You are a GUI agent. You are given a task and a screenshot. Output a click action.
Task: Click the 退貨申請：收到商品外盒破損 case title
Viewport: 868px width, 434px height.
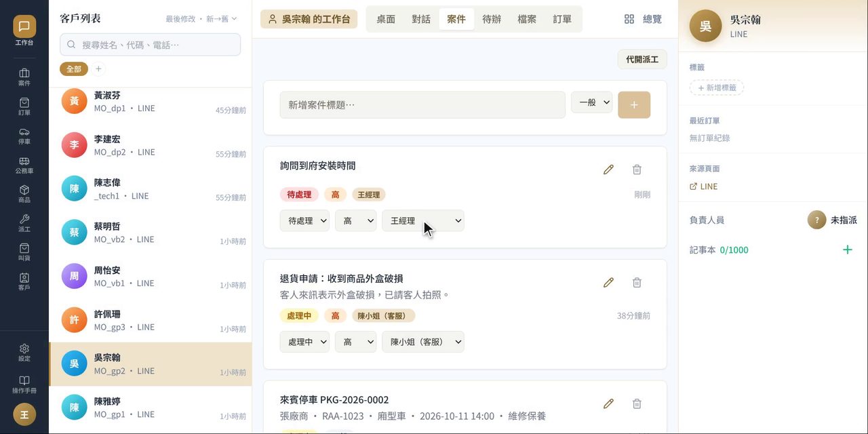coord(342,278)
